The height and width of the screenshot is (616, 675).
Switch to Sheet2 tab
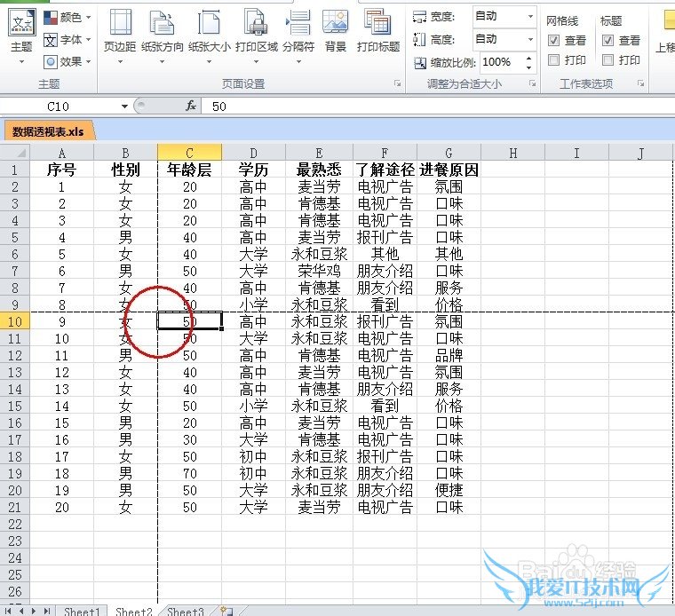[x=134, y=612]
